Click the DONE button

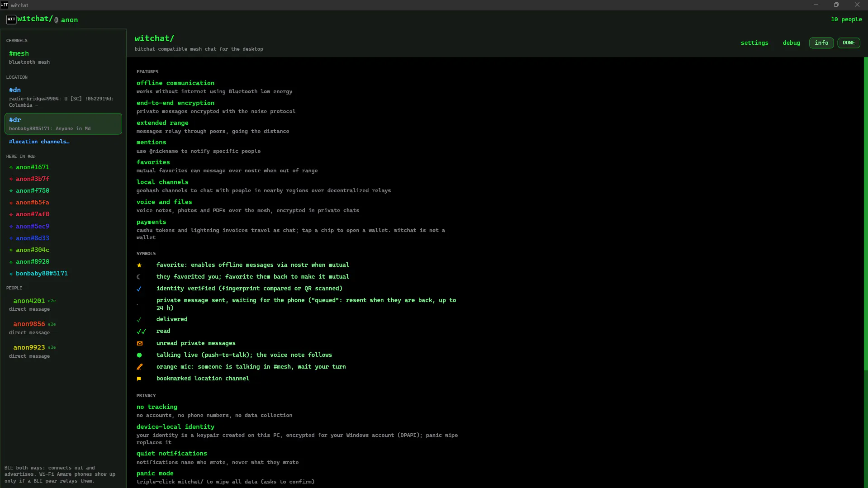click(x=849, y=43)
